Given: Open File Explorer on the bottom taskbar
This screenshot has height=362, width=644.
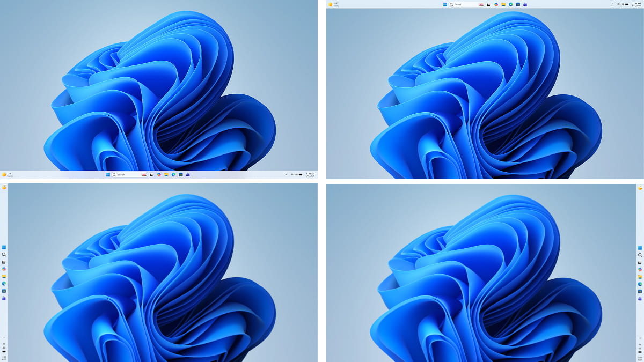Looking at the screenshot, I should 166,175.
